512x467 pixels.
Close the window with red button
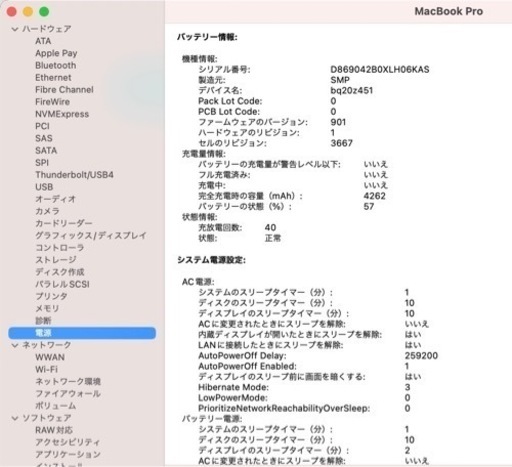point(12,12)
